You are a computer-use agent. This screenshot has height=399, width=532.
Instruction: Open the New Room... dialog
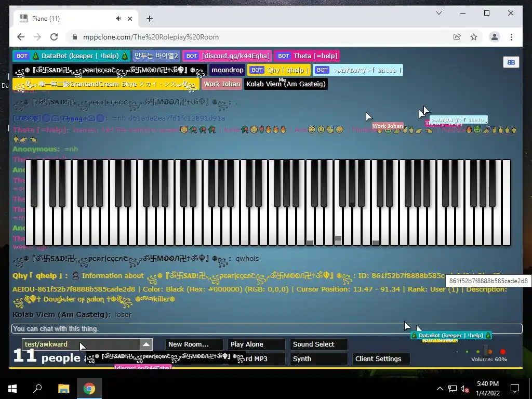click(194, 344)
